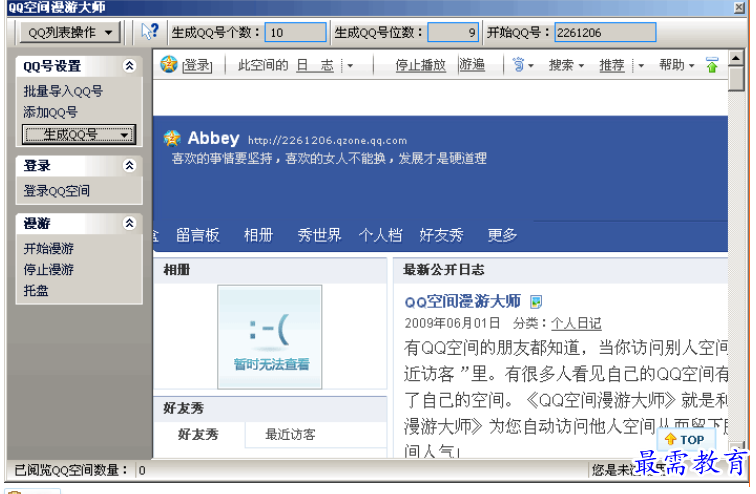Open the 更多 navigation tab

tap(502, 235)
